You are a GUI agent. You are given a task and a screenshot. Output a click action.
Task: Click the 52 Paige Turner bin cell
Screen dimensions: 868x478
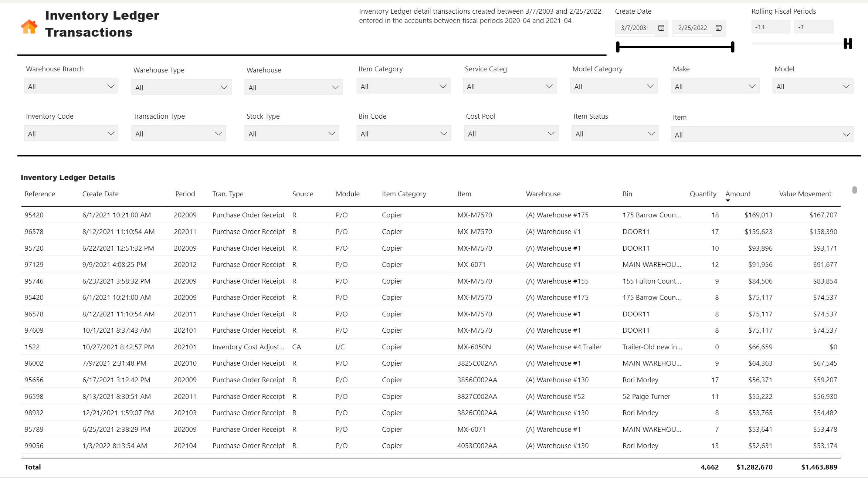click(x=646, y=396)
